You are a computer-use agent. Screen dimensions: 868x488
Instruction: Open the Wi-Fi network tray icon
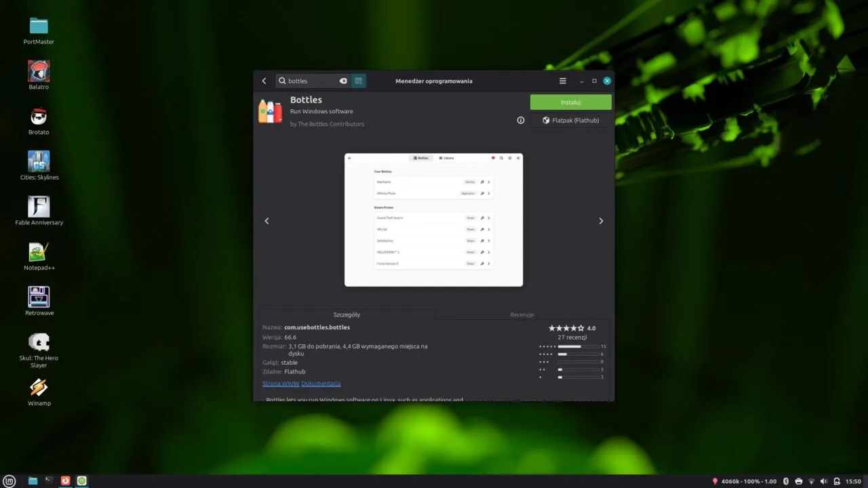[811, 481]
